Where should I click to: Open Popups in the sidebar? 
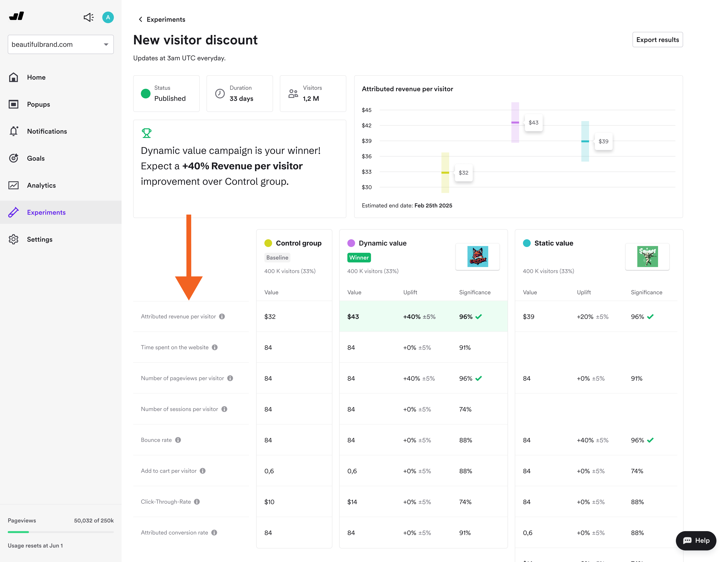pyautogui.click(x=38, y=104)
